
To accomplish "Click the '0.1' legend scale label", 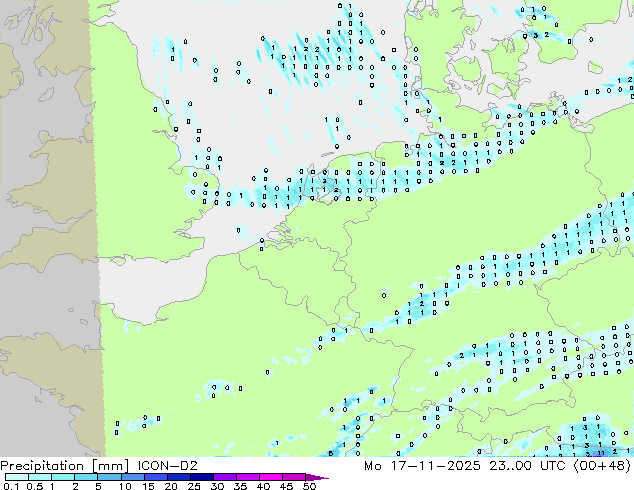I will 11,486.
